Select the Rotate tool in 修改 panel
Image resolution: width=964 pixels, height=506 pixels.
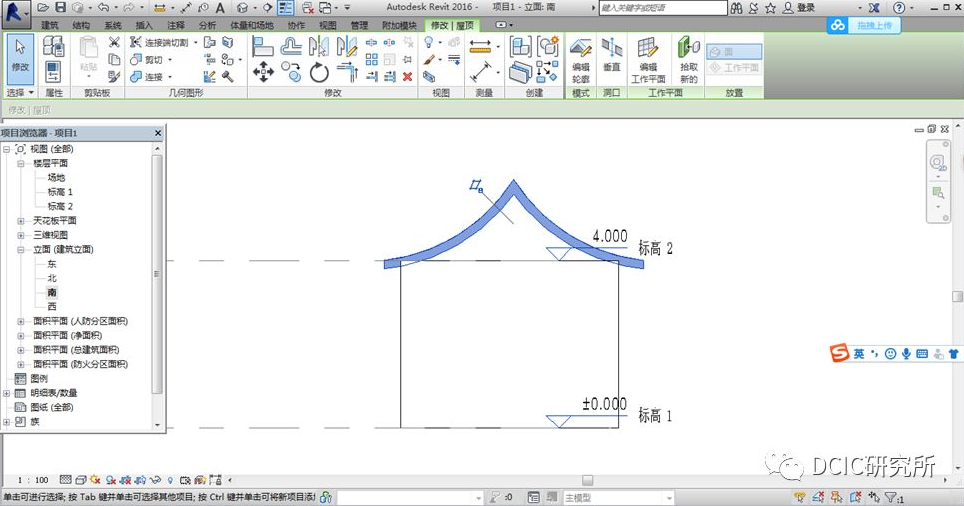319,72
